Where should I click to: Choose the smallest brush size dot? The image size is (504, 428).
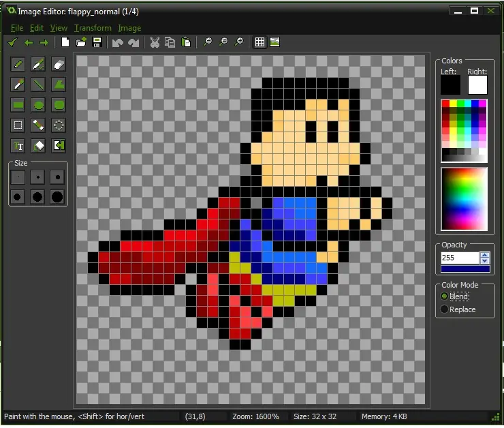point(18,177)
